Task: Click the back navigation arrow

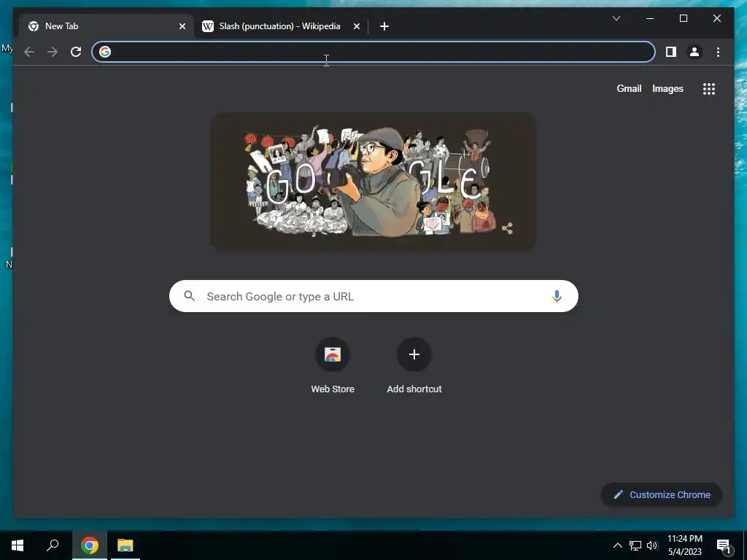Action: (x=29, y=52)
